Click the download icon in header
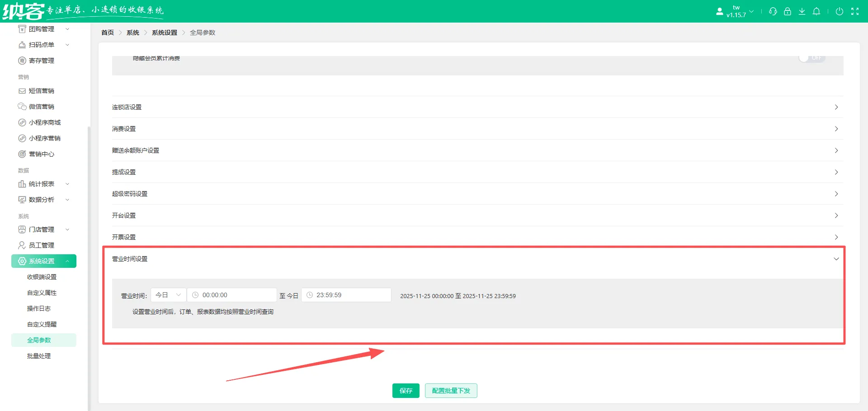 click(802, 11)
